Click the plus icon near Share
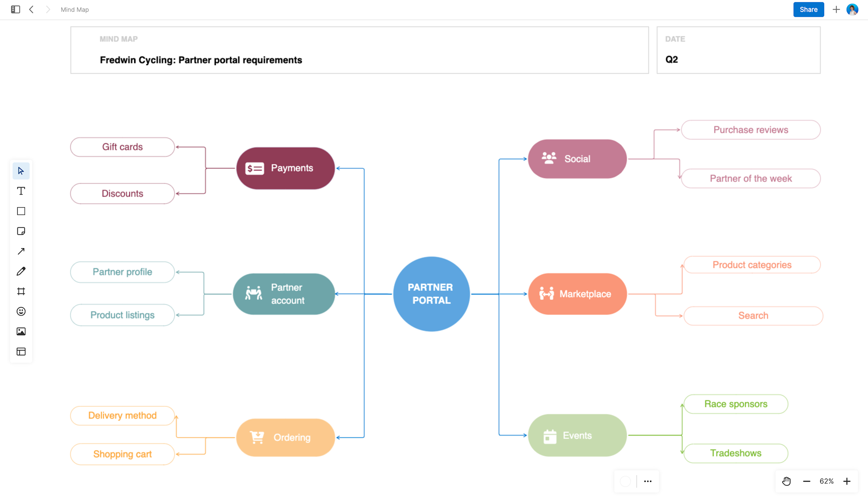868x502 pixels. (836, 9)
